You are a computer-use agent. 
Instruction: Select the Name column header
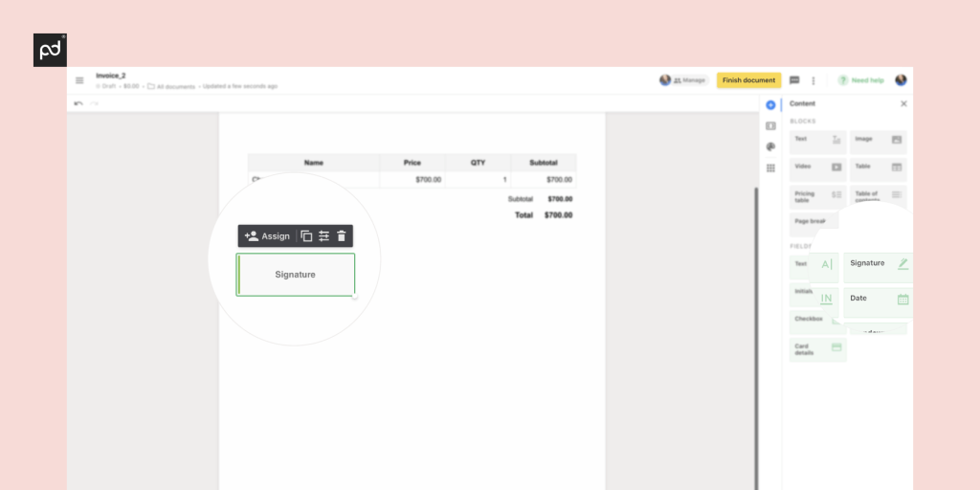(314, 163)
